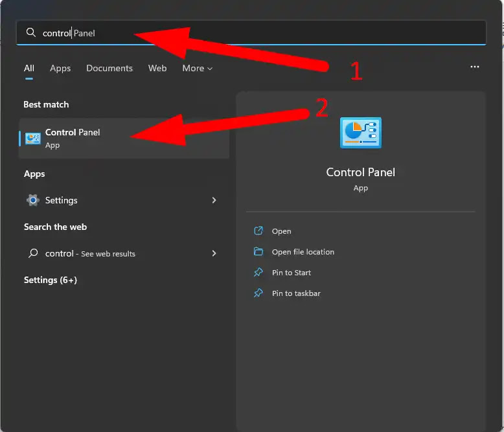Click the web search magnifier icon
Image resolution: width=504 pixels, height=432 pixels.
pyautogui.click(x=33, y=253)
